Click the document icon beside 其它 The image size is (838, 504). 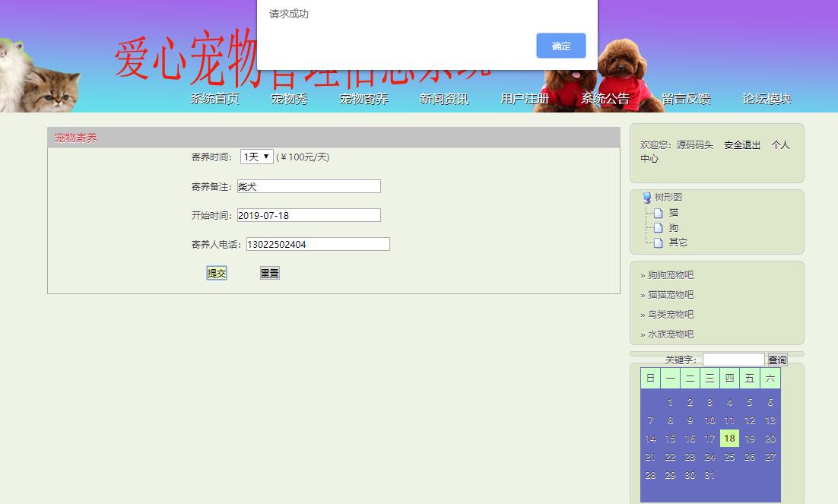tap(658, 243)
